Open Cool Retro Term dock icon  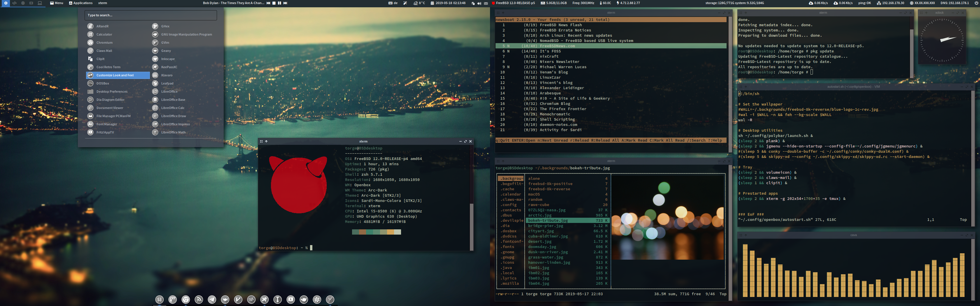pos(173,300)
